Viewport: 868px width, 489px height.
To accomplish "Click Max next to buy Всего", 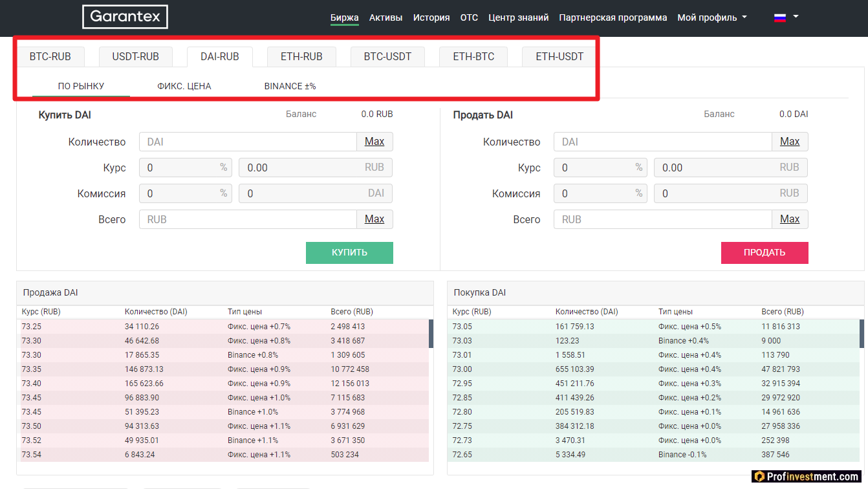I will pos(374,219).
